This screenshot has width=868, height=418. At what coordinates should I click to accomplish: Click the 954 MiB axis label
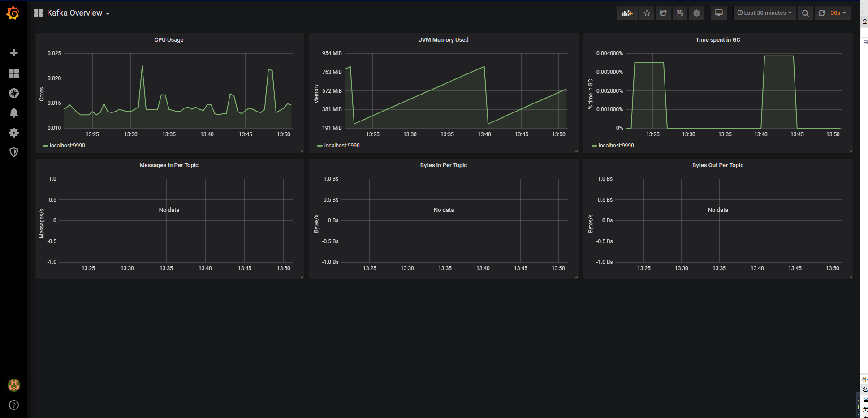[332, 53]
